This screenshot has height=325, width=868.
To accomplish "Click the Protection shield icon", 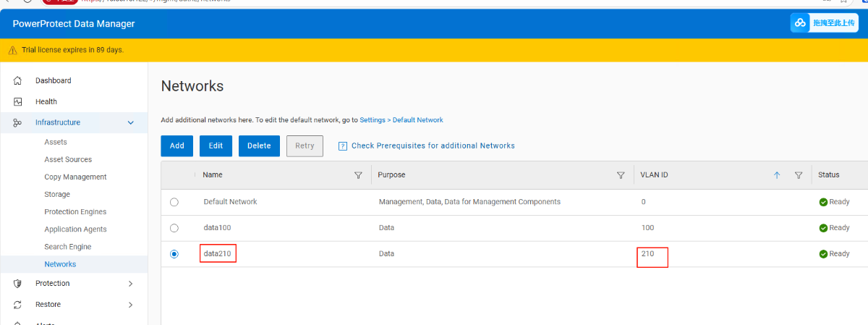I will click(17, 283).
